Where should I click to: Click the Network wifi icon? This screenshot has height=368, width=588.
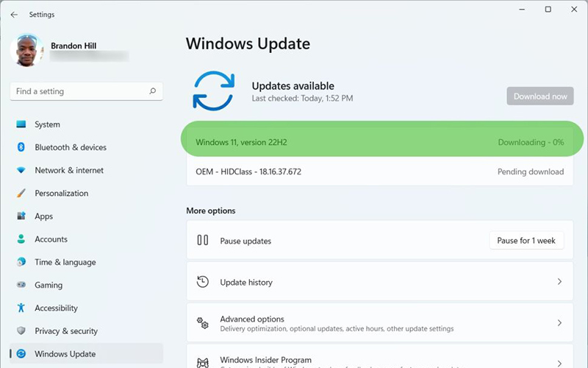[x=21, y=170]
